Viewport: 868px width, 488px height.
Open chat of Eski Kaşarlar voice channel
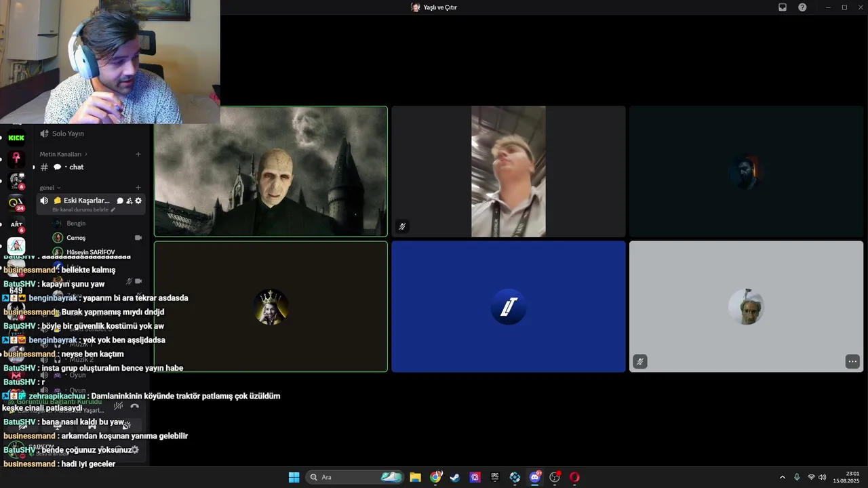click(120, 201)
